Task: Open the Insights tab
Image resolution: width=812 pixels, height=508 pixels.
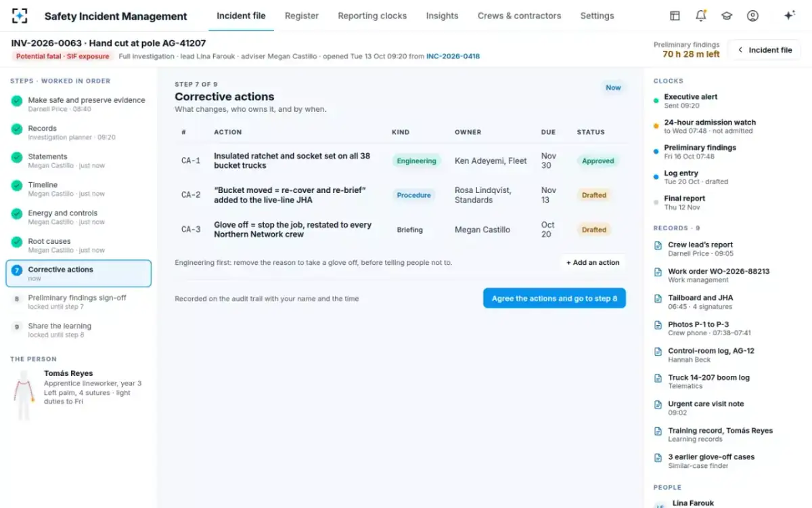Action: click(442, 16)
